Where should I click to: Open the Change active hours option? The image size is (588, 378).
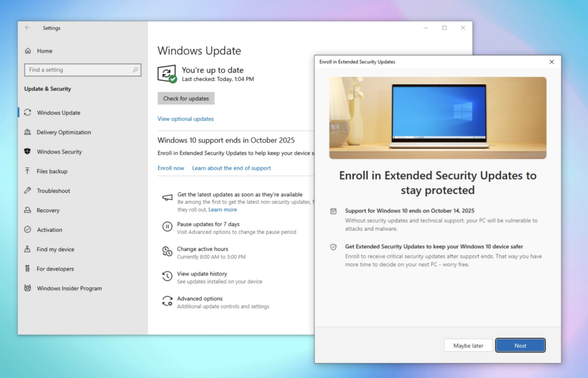[x=203, y=249]
